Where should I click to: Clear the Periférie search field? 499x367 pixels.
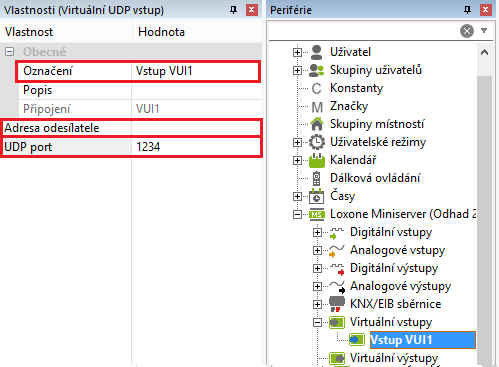point(467,31)
